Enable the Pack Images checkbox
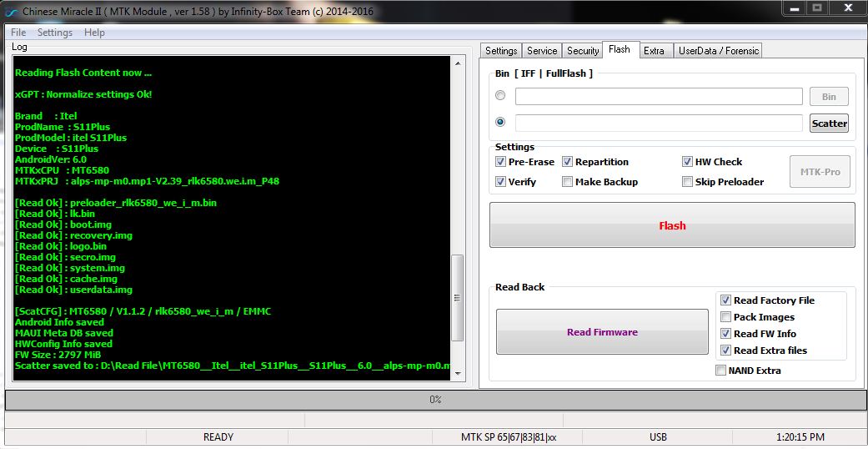The height and width of the screenshot is (449, 868). click(725, 317)
